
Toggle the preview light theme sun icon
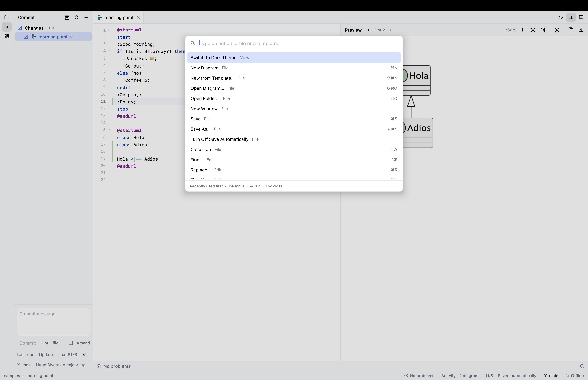coord(557,30)
